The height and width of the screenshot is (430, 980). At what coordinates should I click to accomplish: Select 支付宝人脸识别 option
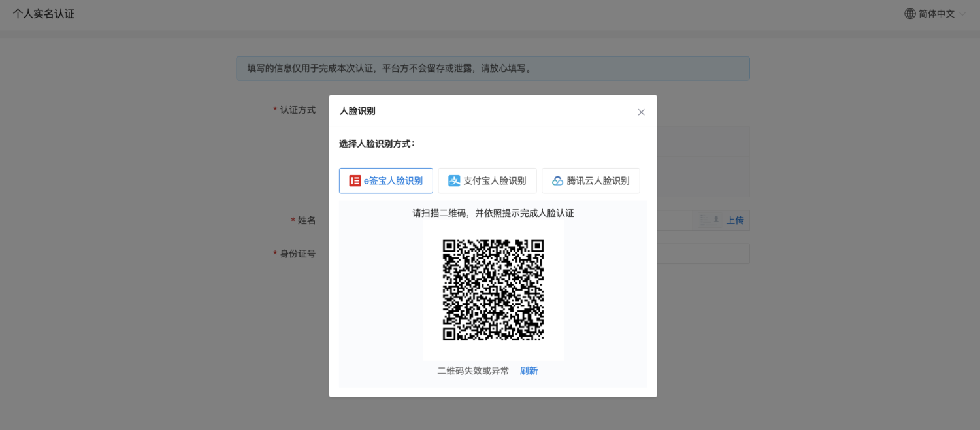[x=487, y=180]
